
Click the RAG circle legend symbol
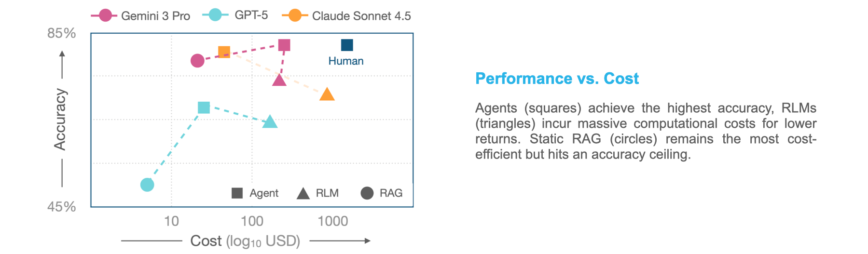click(x=367, y=193)
